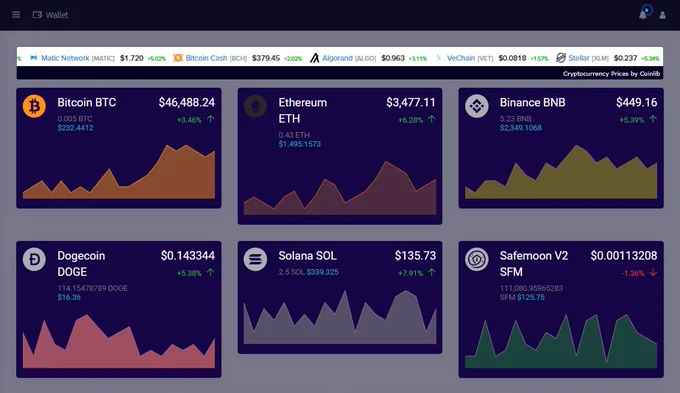Image resolution: width=680 pixels, height=393 pixels.
Task: Click the Binance green up arrow
Action: (653, 119)
